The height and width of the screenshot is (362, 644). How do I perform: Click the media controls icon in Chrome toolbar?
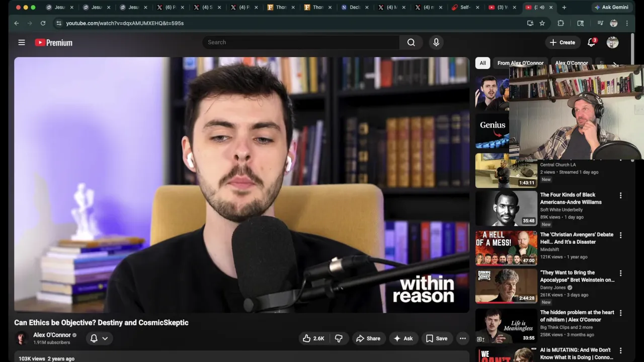click(x=600, y=23)
